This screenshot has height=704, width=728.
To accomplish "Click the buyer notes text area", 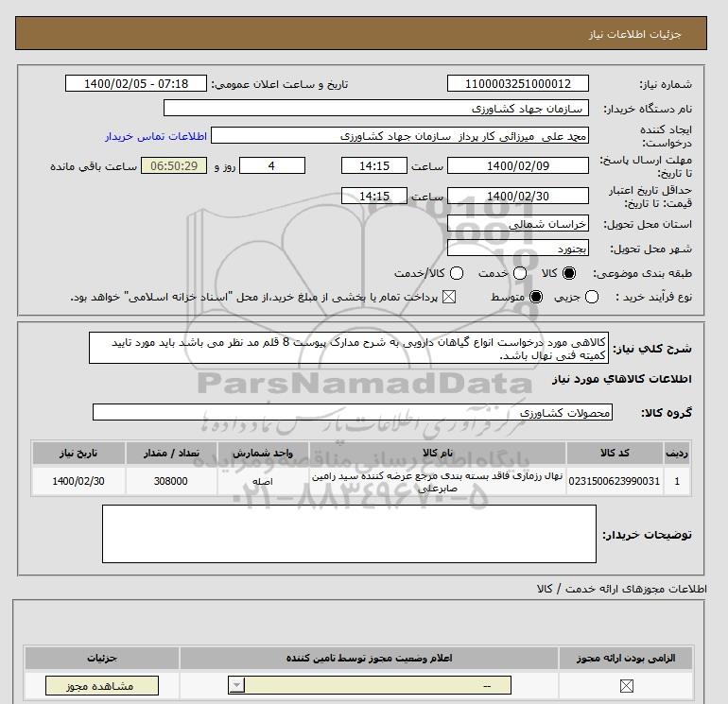I will 349,534.
